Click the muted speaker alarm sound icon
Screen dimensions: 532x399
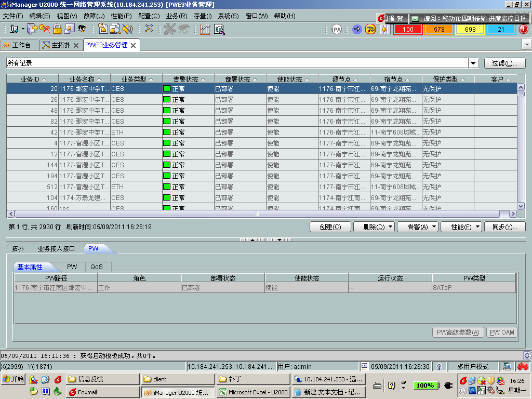click(x=127, y=29)
